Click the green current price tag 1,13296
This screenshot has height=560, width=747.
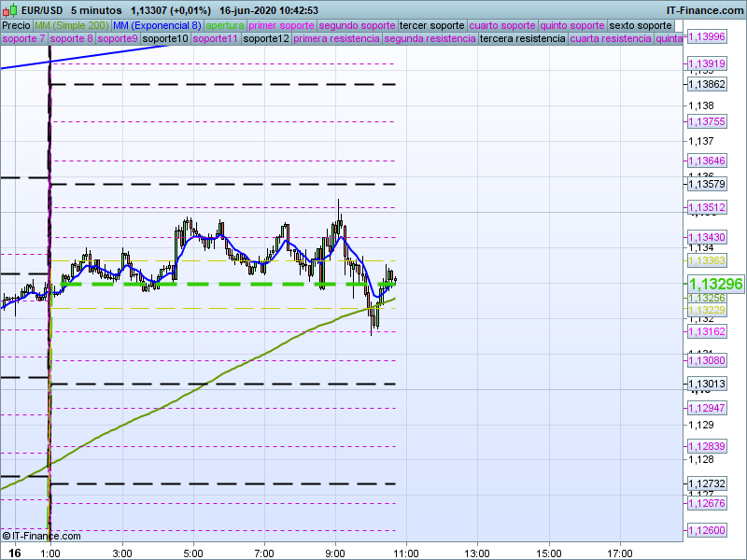click(x=715, y=284)
